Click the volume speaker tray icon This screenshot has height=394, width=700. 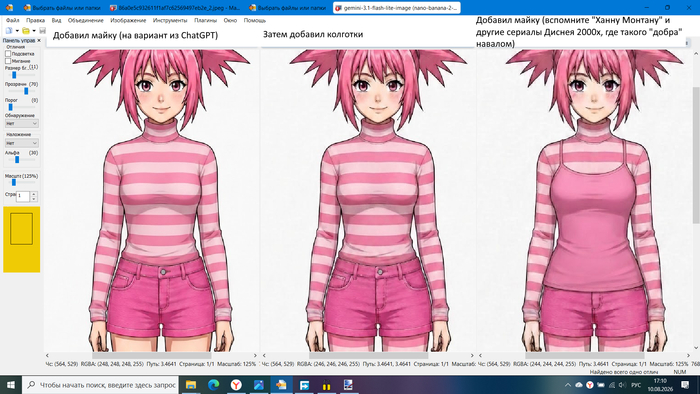click(621, 385)
